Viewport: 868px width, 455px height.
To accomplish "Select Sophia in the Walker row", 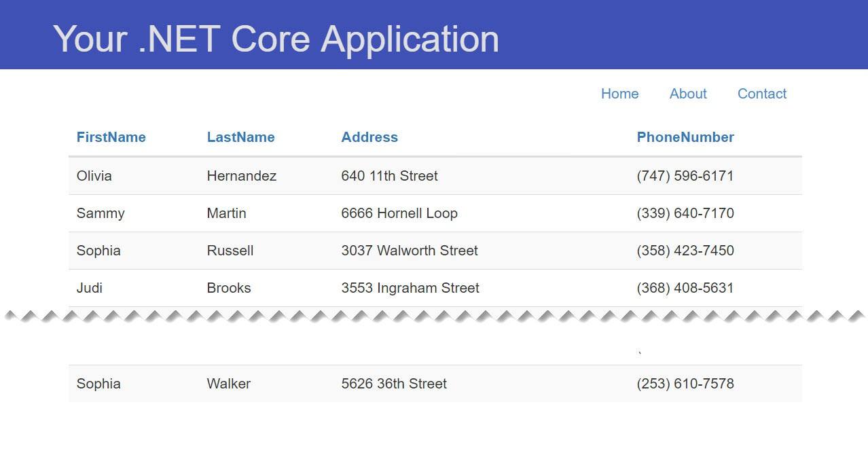I will click(98, 384).
